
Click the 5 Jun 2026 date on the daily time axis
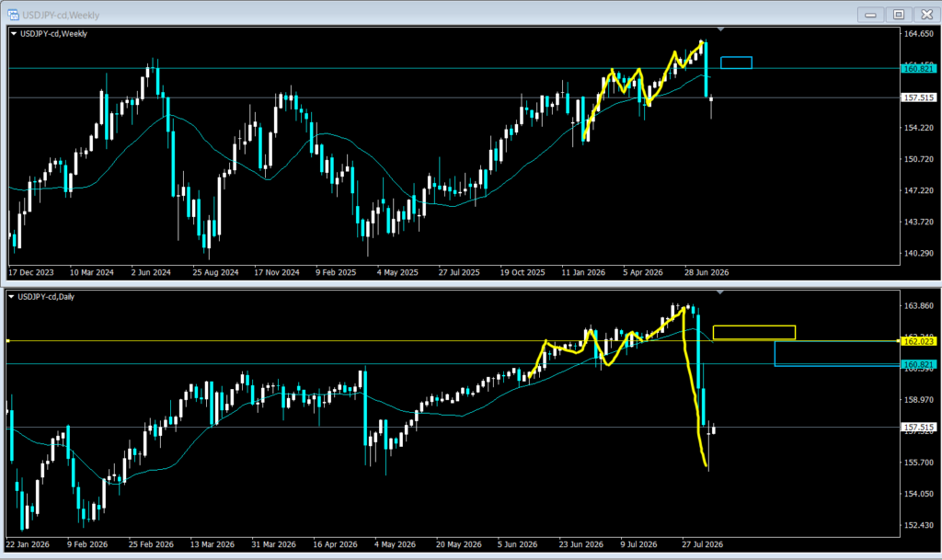click(x=517, y=544)
